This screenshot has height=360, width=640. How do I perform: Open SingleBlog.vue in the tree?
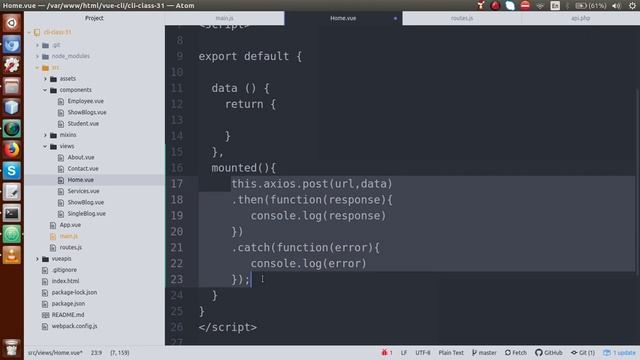click(x=87, y=213)
